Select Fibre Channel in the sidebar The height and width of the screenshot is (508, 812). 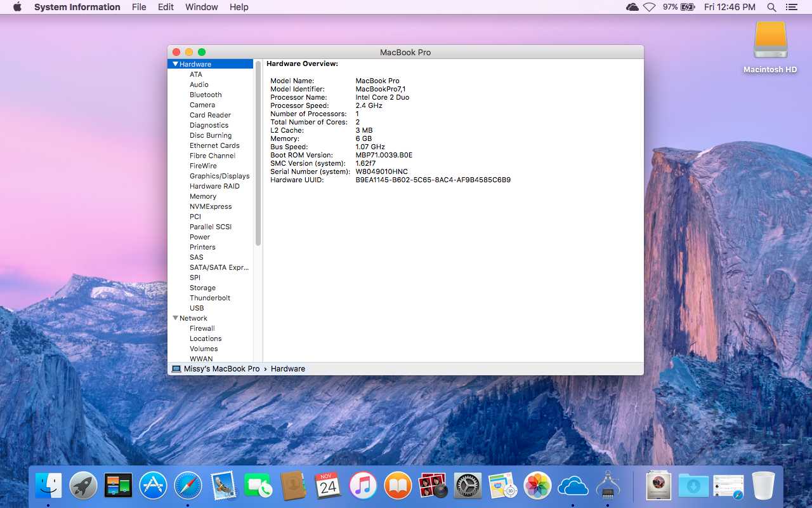point(213,156)
